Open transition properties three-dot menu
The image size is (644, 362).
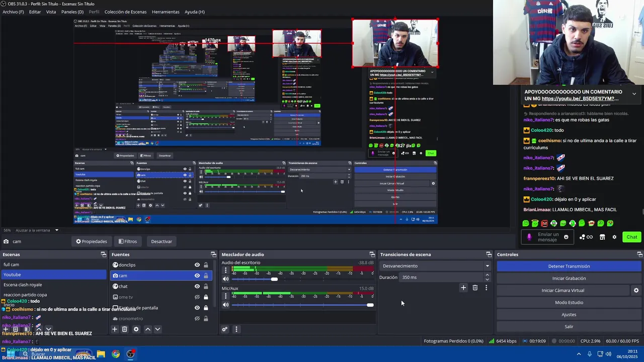click(486, 288)
